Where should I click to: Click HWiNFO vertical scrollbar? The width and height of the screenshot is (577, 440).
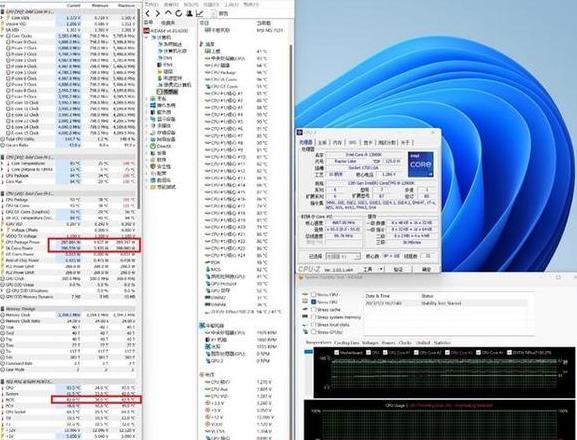139,110
